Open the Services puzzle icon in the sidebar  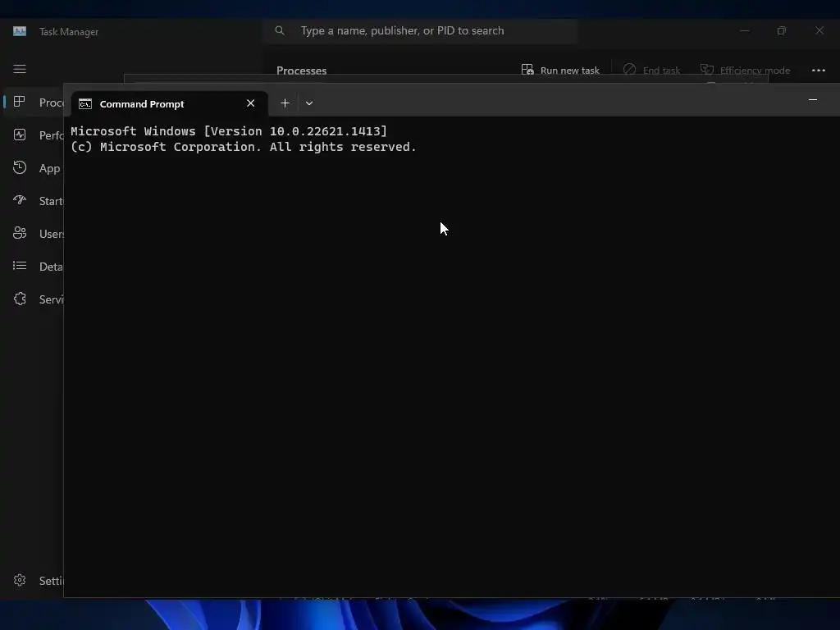(20, 299)
